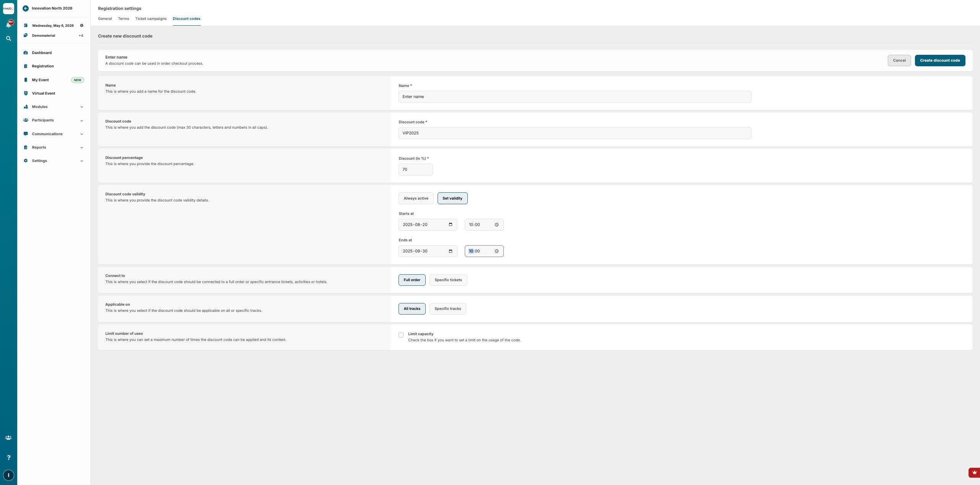
Task: Click the red crown icon at bottom right
Action: pyautogui.click(x=974, y=473)
